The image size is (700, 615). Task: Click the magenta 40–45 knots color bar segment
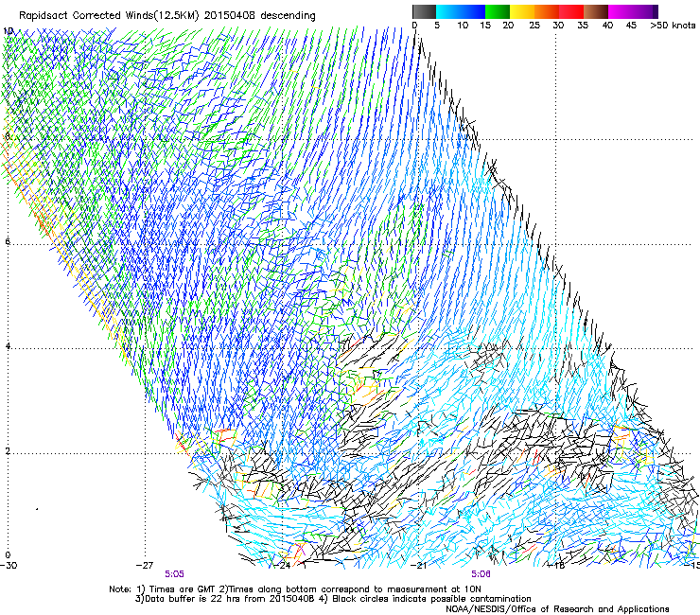pyautogui.click(x=621, y=11)
